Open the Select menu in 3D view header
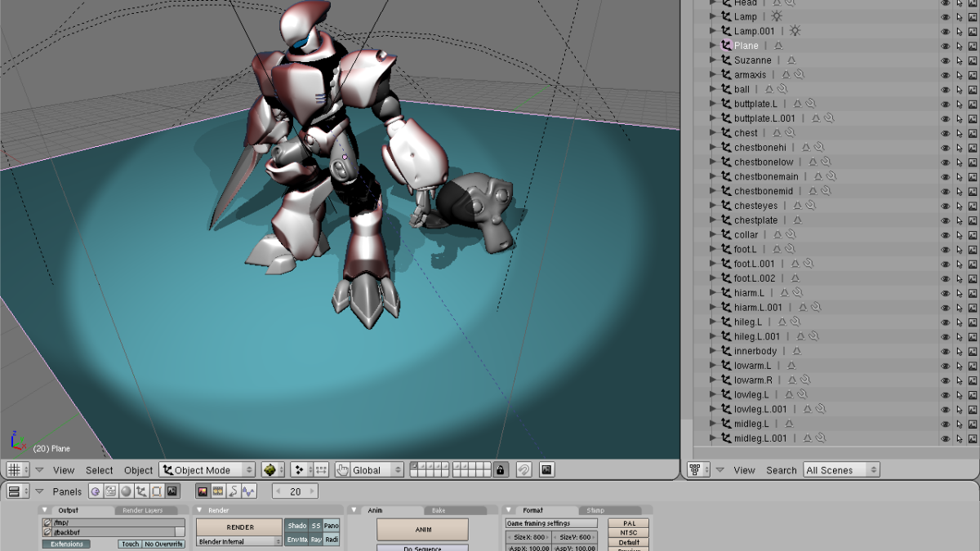The height and width of the screenshot is (551, 980). pos(99,470)
